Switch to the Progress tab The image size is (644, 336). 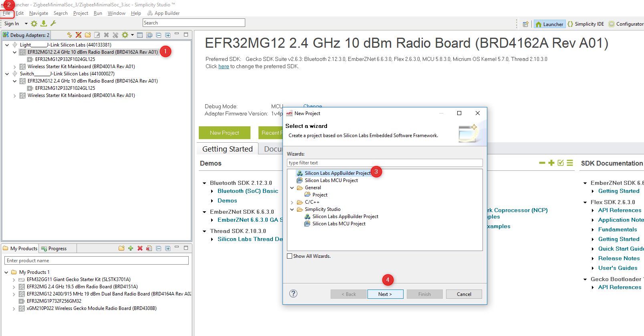click(x=54, y=249)
